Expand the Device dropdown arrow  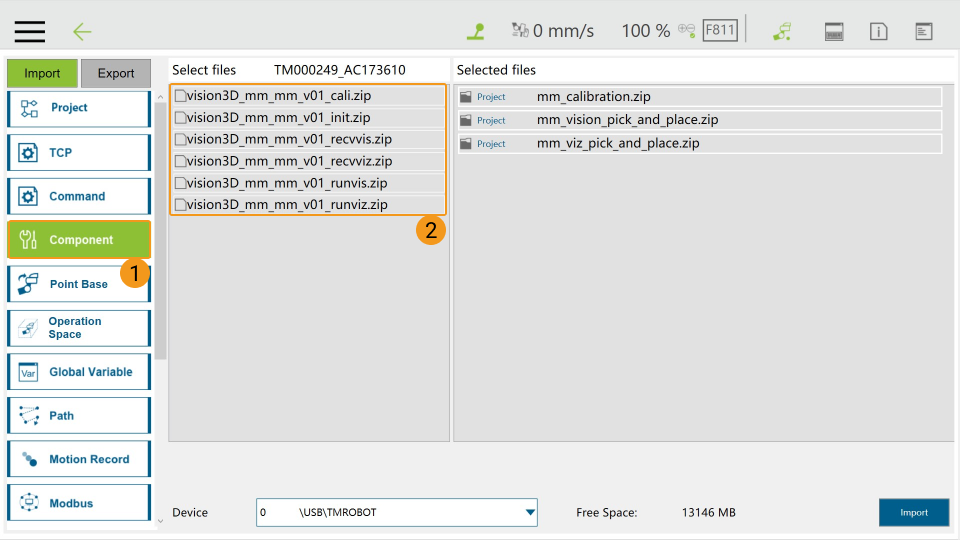click(x=530, y=513)
